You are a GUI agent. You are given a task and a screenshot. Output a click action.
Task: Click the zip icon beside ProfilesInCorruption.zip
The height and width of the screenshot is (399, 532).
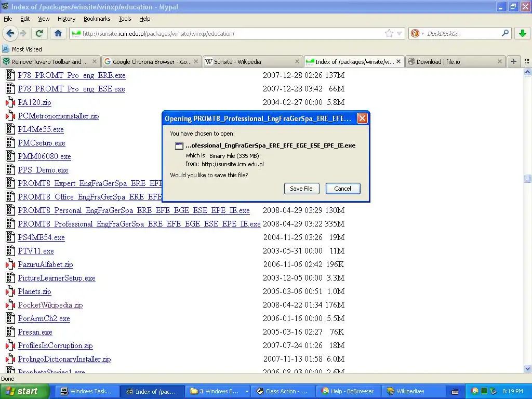click(10, 345)
